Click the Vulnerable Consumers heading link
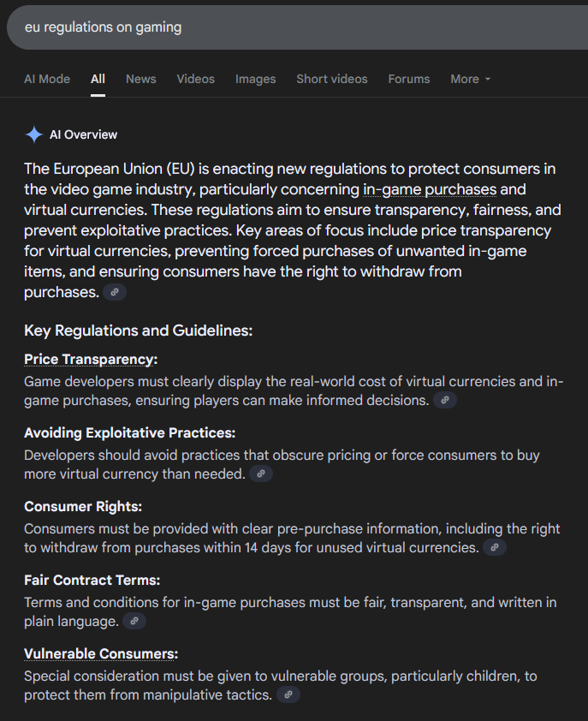This screenshot has height=721, width=588. pyautogui.click(x=101, y=653)
